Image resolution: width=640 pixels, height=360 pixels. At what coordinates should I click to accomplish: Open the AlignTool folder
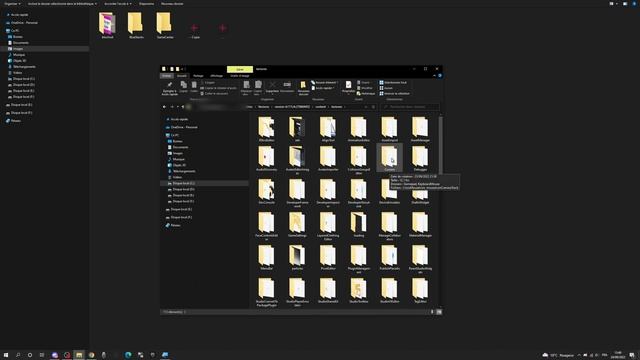(328, 129)
